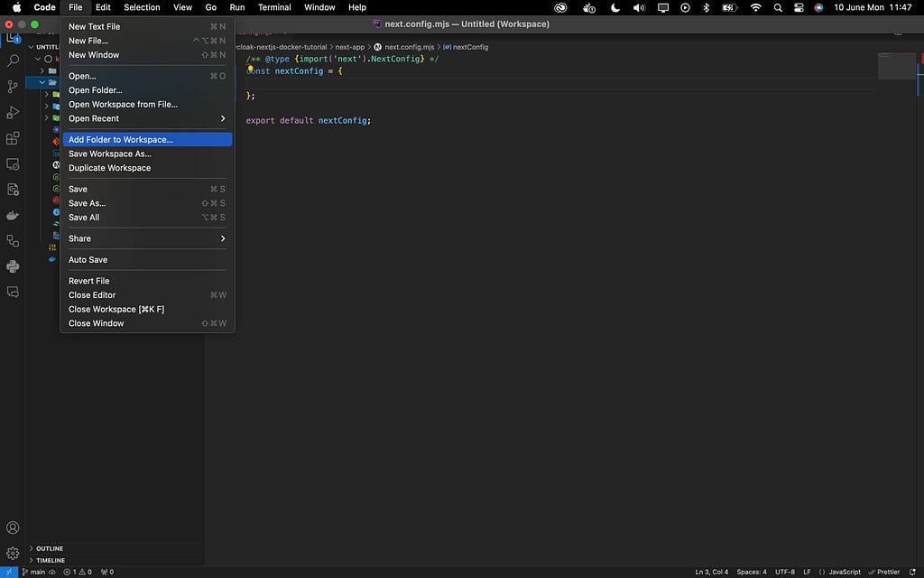The width and height of the screenshot is (924, 578).
Task: Click the main git branch in status bar
Action: (33, 572)
